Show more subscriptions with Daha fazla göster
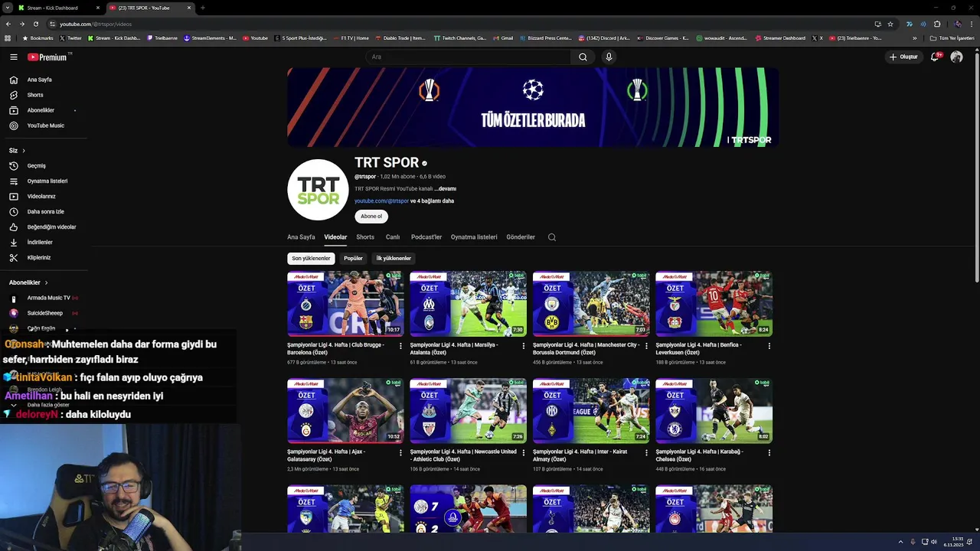Screen dimensions: 980x551 (x=47, y=405)
